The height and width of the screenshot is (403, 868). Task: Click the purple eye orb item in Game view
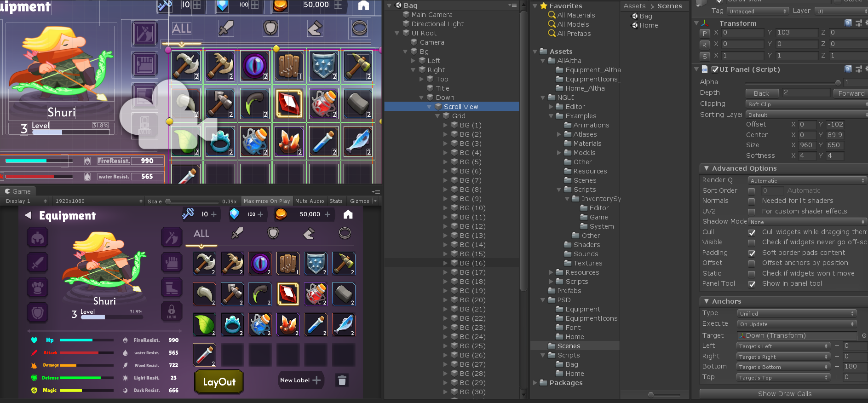click(x=260, y=264)
